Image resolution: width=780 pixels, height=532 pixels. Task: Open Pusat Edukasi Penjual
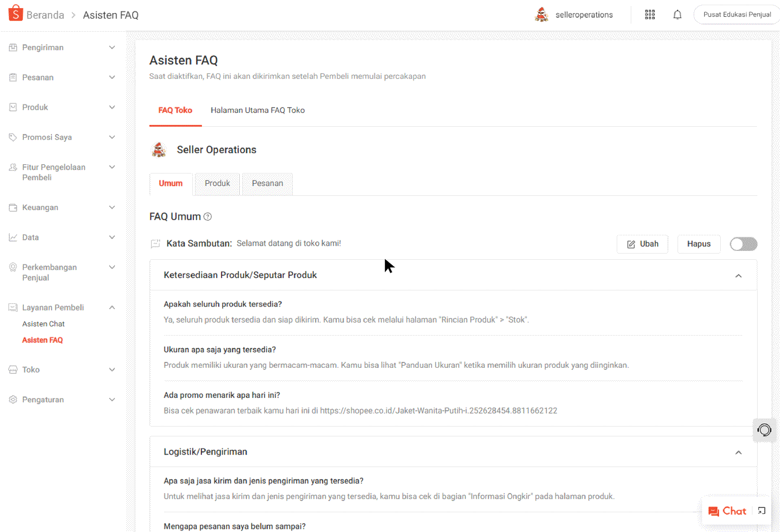click(x=736, y=15)
